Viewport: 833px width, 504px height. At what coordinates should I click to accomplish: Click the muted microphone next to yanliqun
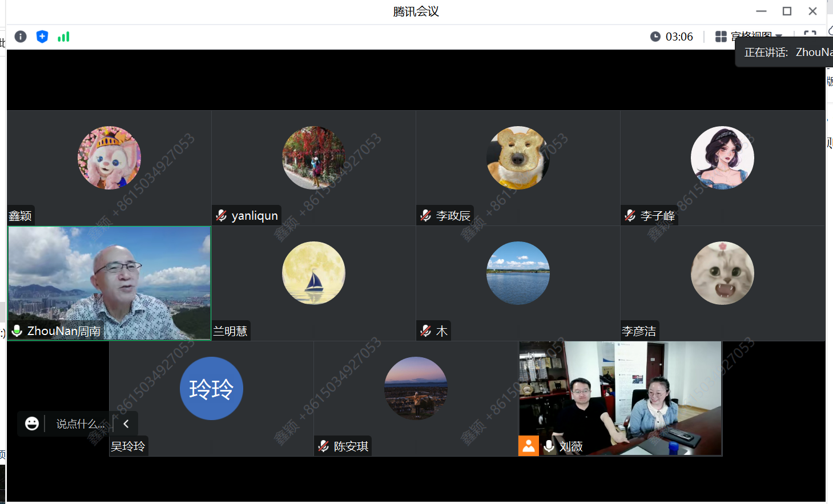pos(222,216)
